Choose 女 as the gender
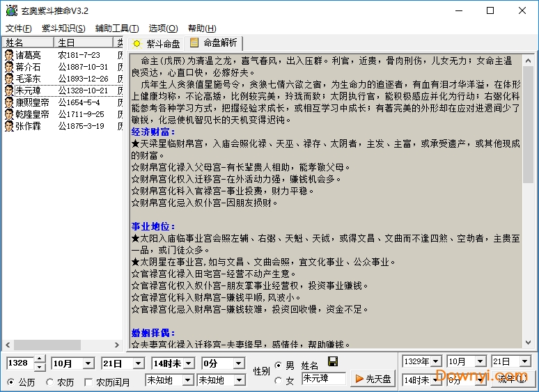Image resolution: width=539 pixels, height=392 pixels. (279, 381)
